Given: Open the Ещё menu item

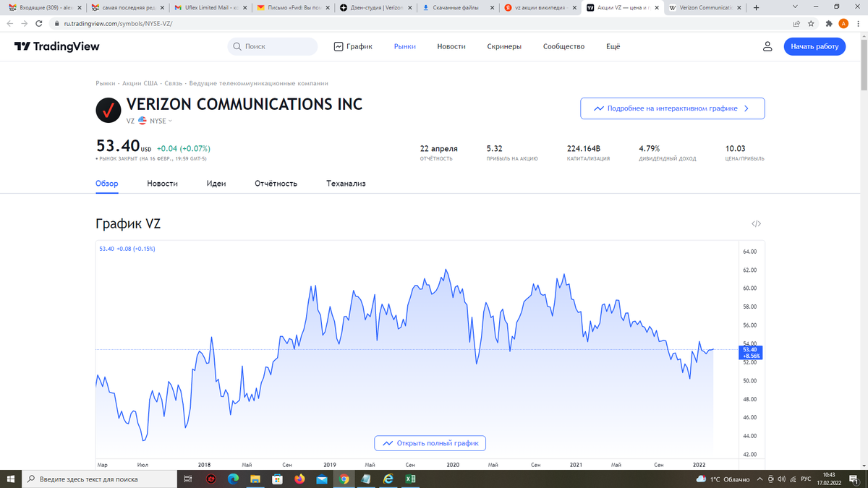Looking at the screenshot, I should (x=613, y=46).
